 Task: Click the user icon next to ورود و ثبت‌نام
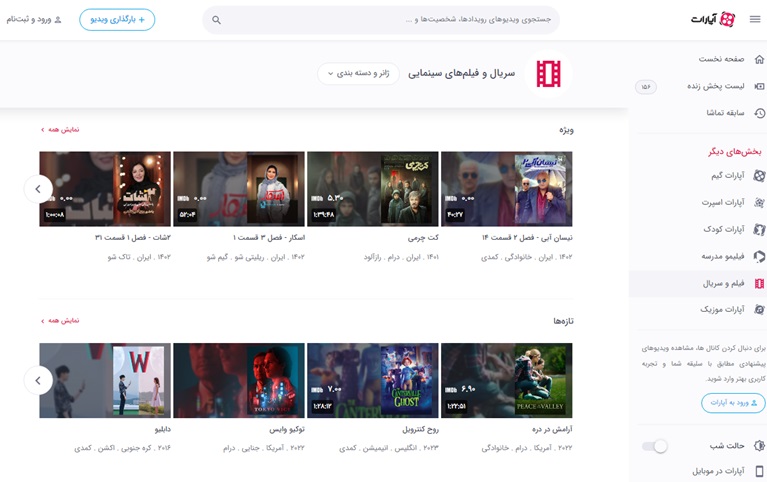(58, 20)
